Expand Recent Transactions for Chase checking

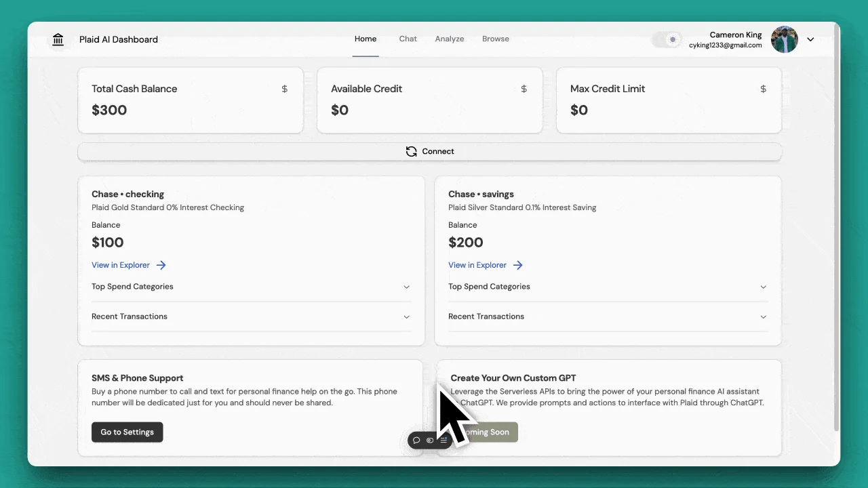click(251, 317)
